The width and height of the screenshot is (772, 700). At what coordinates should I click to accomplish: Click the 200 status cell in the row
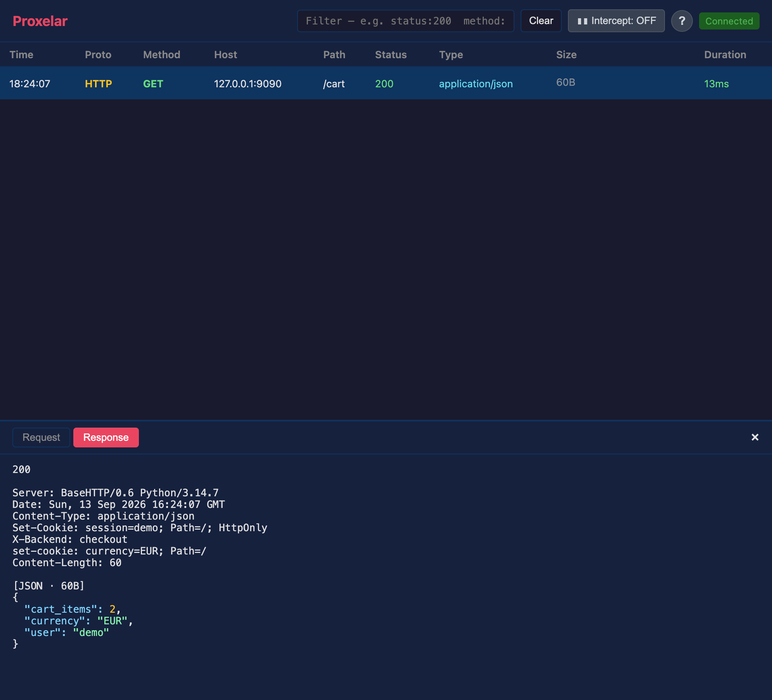click(384, 84)
